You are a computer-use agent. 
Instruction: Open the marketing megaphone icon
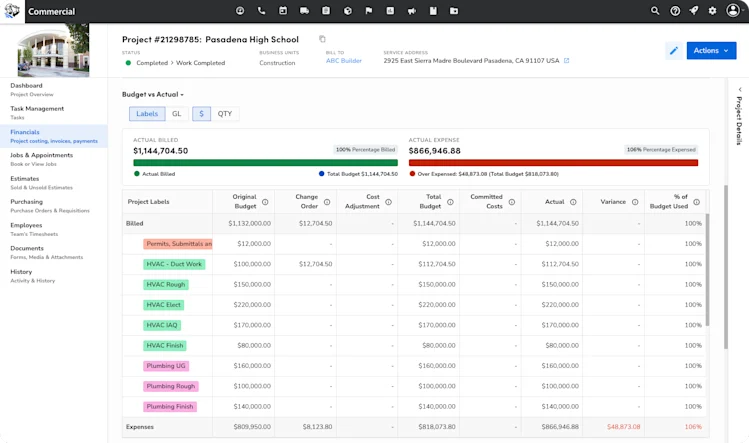(x=412, y=11)
